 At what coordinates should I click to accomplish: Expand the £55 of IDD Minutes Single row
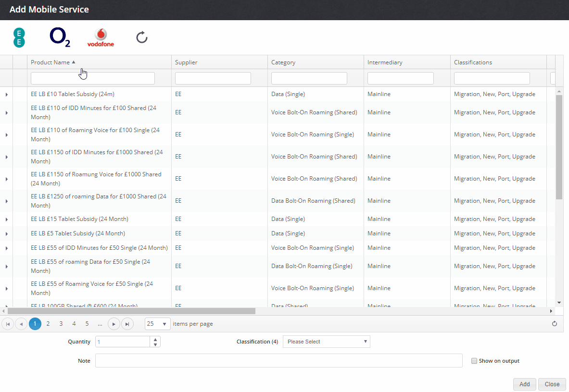(7, 248)
